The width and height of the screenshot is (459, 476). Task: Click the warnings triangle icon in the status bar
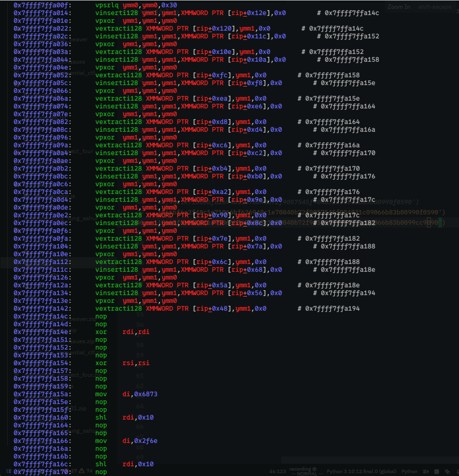[81, 471]
